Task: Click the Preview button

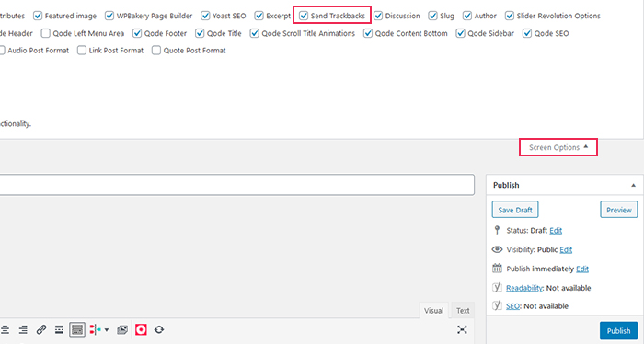Action: click(619, 210)
